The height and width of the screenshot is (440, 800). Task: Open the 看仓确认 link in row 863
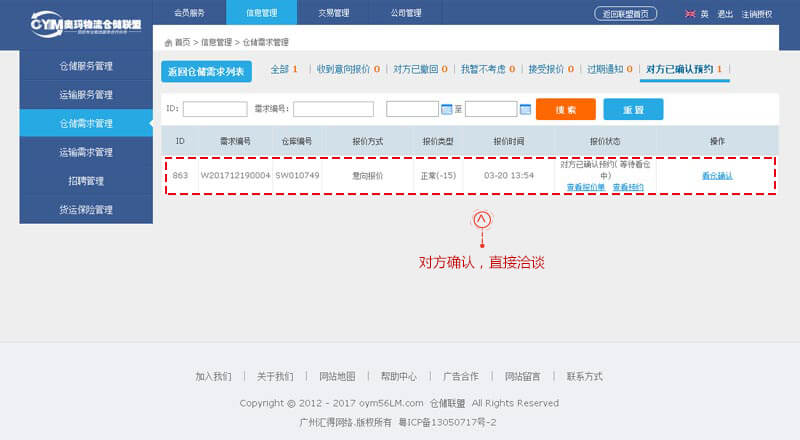pos(717,175)
